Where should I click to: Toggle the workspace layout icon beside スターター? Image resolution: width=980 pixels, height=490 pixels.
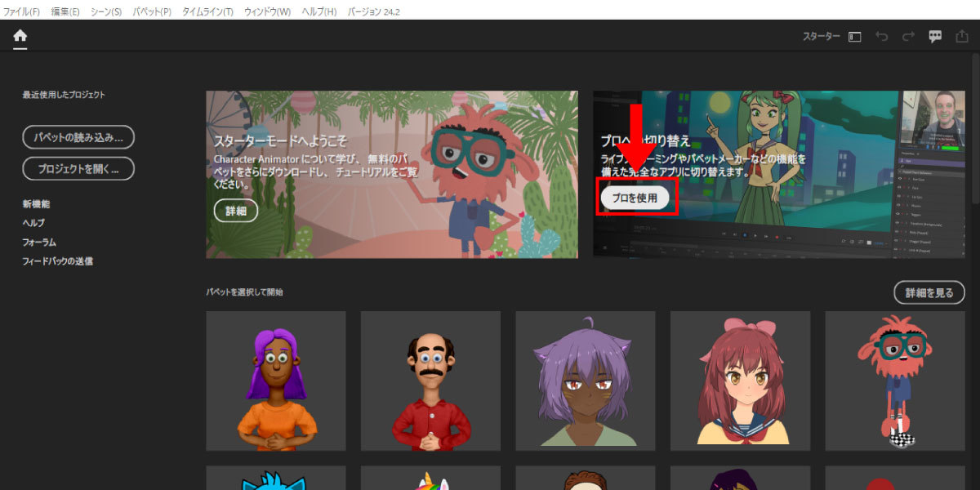[x=854, y=37]
